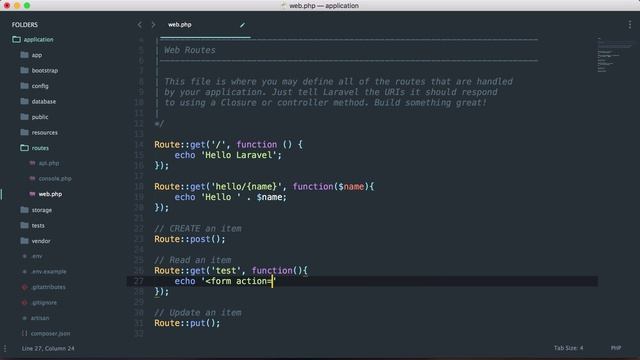Click the JSON icon beside composer.json
This screenshot has width=640, height=360.
tap(24, 333)
